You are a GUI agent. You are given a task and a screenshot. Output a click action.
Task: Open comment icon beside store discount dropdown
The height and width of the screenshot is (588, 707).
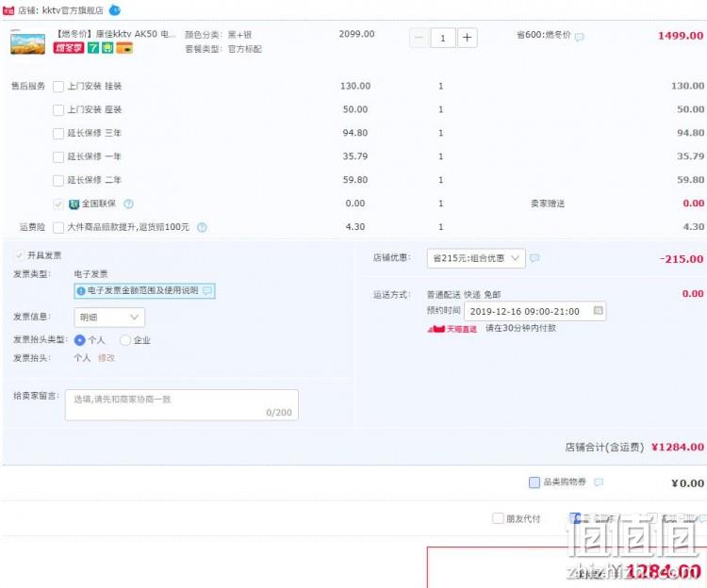pos(534,258)
